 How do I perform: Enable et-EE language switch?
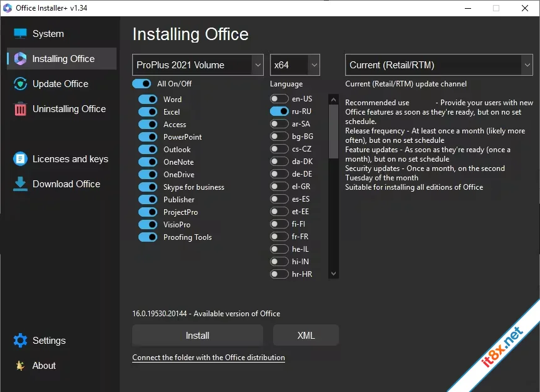click(x=279, y=211)
